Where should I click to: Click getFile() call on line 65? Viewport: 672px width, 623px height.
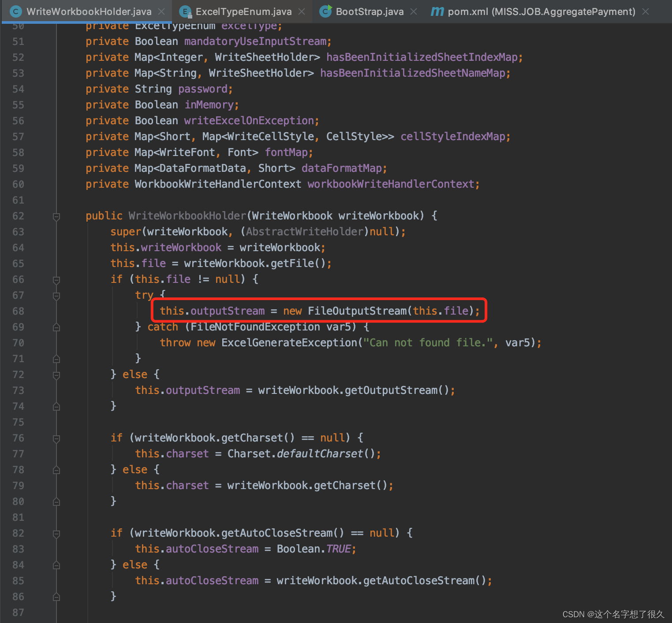298,263
